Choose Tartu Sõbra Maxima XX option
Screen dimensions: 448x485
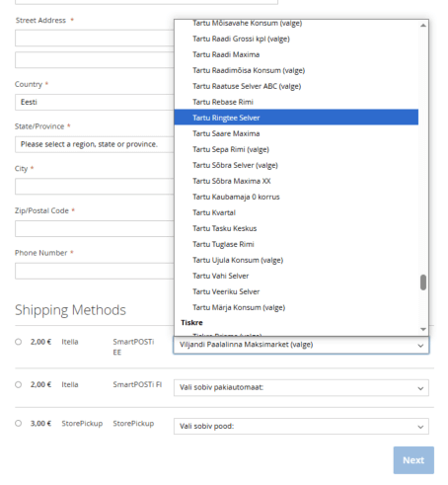(296, 181)
